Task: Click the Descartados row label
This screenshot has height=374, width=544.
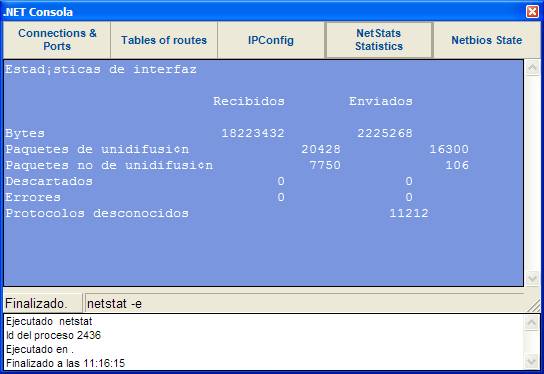Action: point(49,181)
